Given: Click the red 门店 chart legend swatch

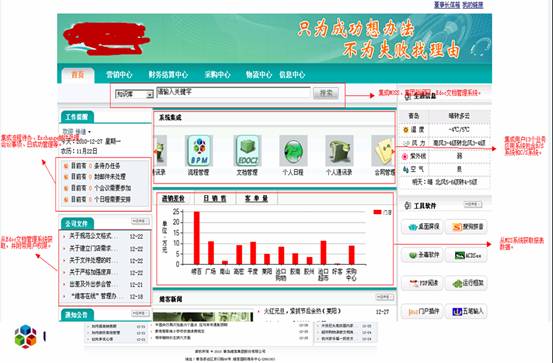Looking at the screenshot, I should point(377,212).
